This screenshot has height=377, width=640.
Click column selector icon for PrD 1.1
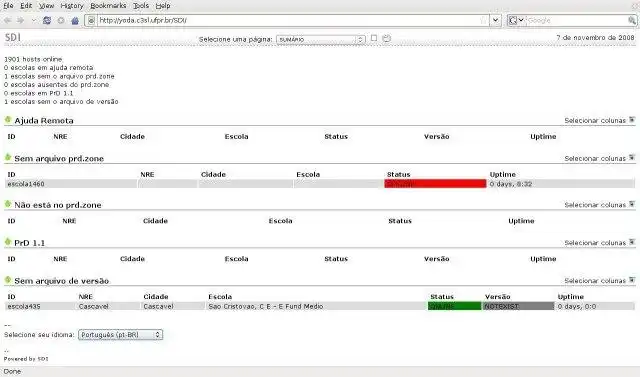(x=632, y=242)
